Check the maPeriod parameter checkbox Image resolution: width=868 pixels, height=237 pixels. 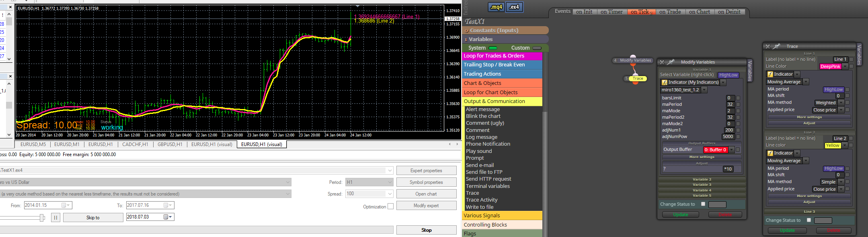point(738,105)
